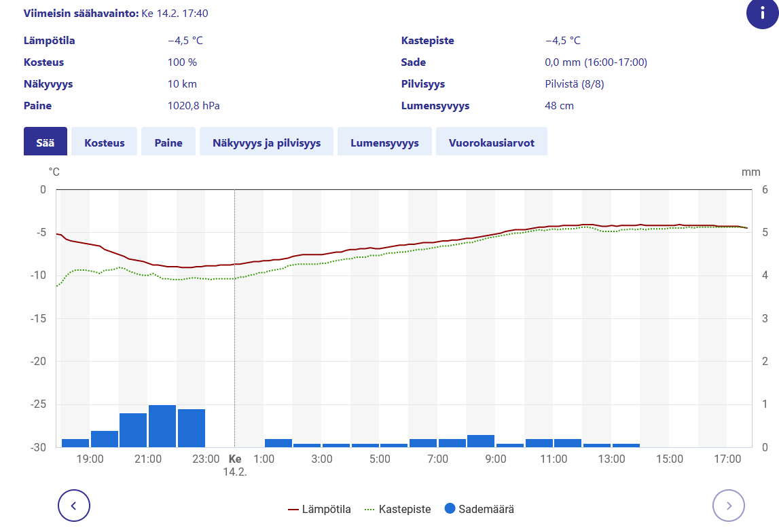Screen dimensions: 779x532
Task: Toggle Kastepiste series in legend
Action: [397, 509]
